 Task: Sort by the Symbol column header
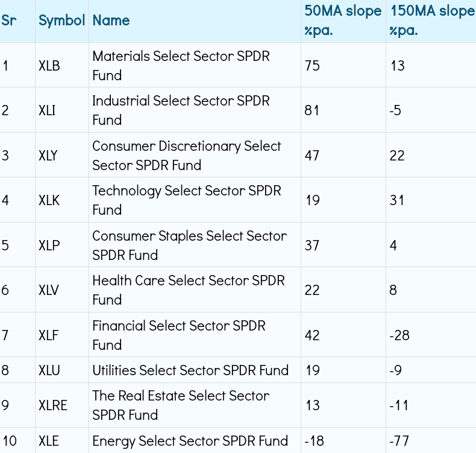point(61,21)
